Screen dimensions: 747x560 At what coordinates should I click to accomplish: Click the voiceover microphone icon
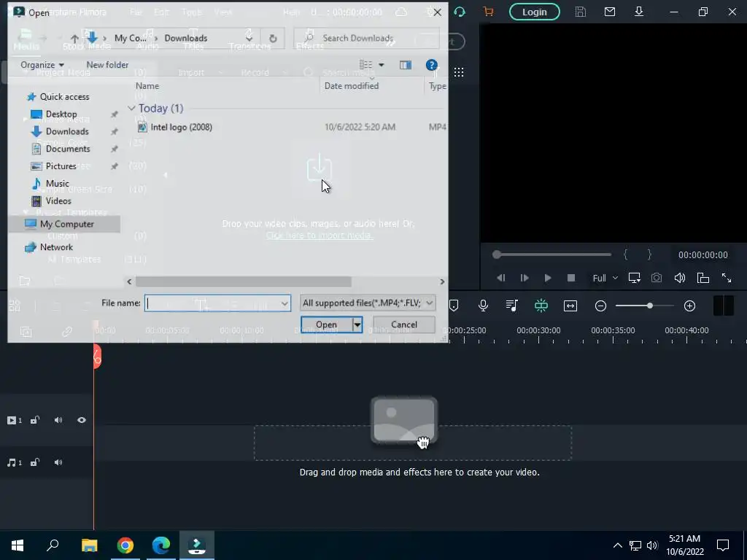click(483, 306)
